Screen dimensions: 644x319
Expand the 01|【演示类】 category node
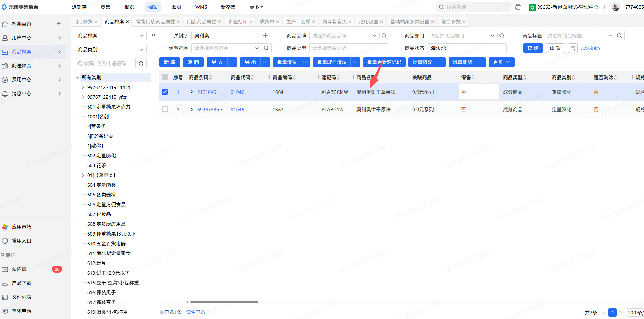click(83, 175)
